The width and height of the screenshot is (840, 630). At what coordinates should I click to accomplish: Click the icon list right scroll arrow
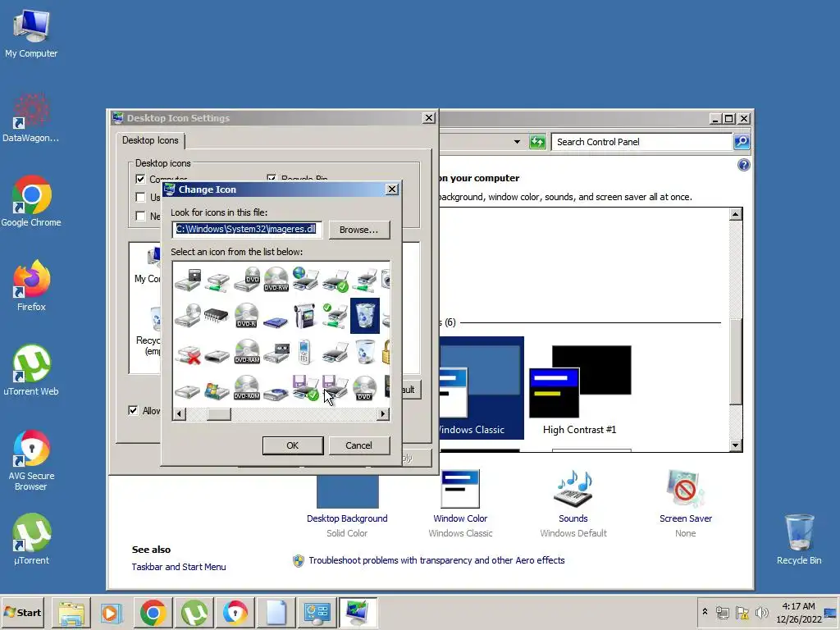click(382, 413)
